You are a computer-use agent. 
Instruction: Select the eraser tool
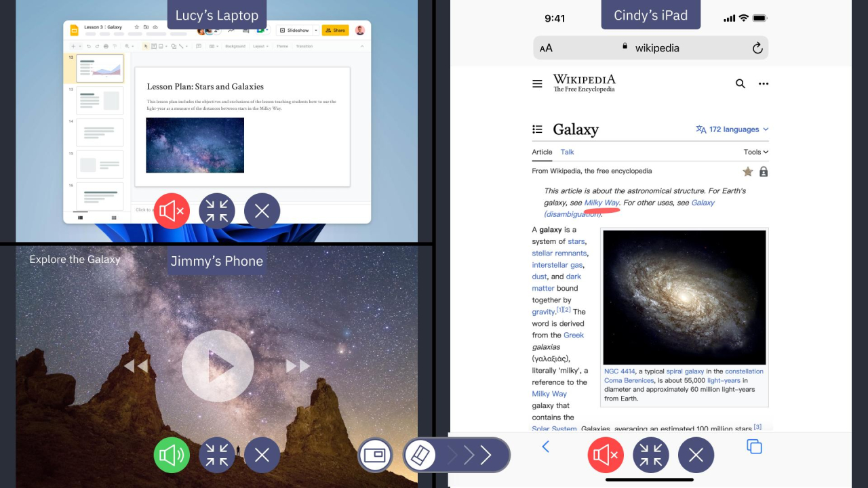coord(421,455)
